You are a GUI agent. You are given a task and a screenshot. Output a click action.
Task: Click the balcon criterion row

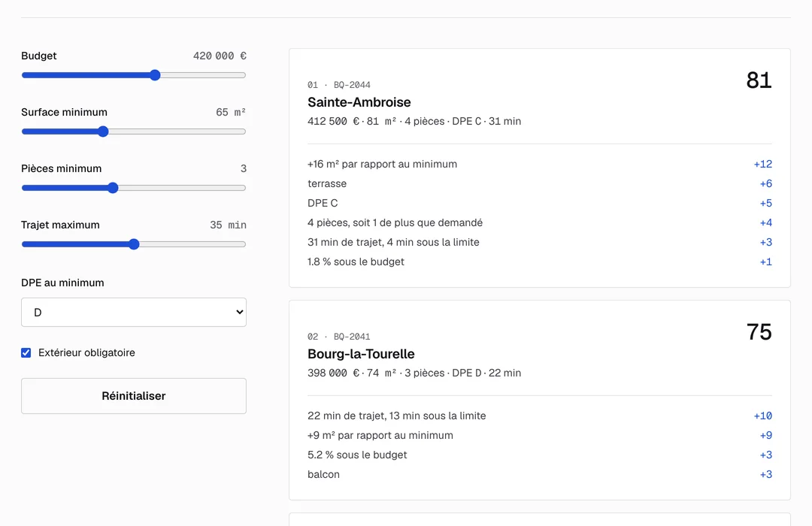pyautogui.click(x=540, y=475)
